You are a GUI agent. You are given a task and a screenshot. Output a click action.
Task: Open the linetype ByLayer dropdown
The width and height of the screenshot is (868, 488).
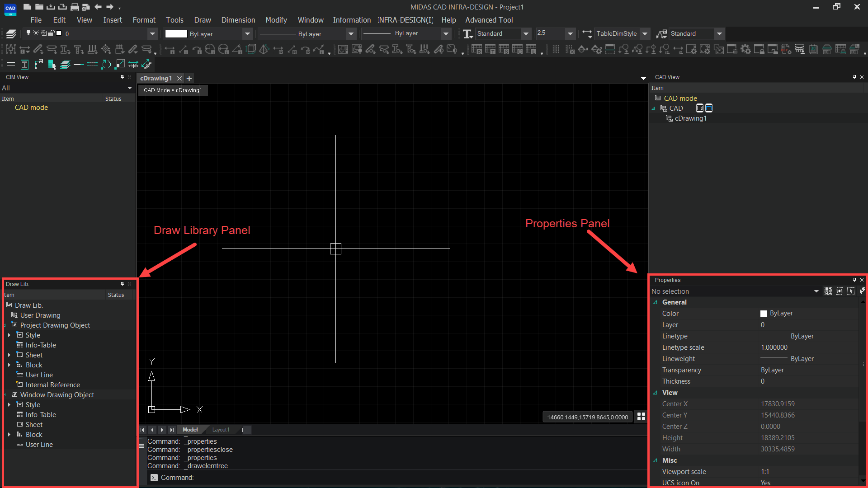coord(351,34)
